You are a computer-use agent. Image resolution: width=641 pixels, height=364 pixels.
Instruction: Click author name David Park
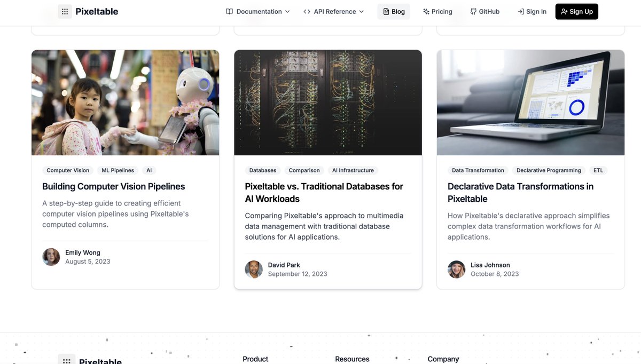(284, 265)
